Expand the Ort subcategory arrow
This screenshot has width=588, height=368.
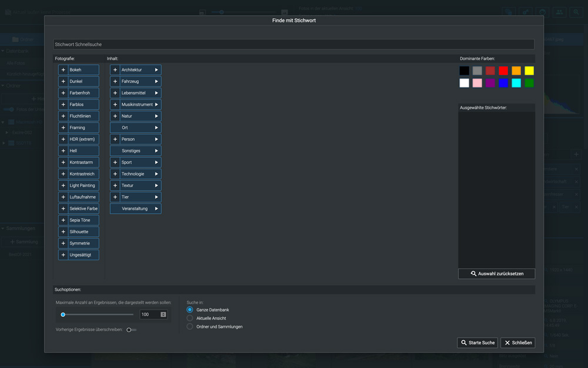(x=156, y=128)
